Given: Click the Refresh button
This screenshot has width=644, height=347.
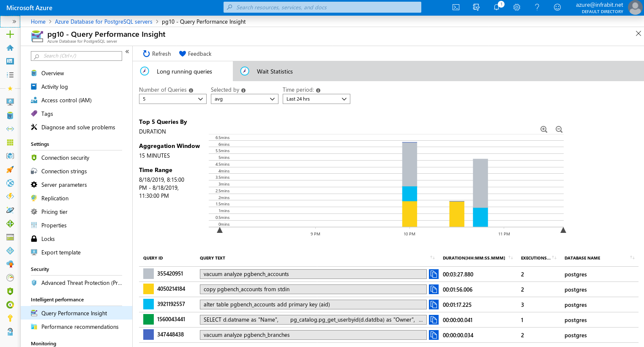Looking at the screenshot, I should [157, 54].
